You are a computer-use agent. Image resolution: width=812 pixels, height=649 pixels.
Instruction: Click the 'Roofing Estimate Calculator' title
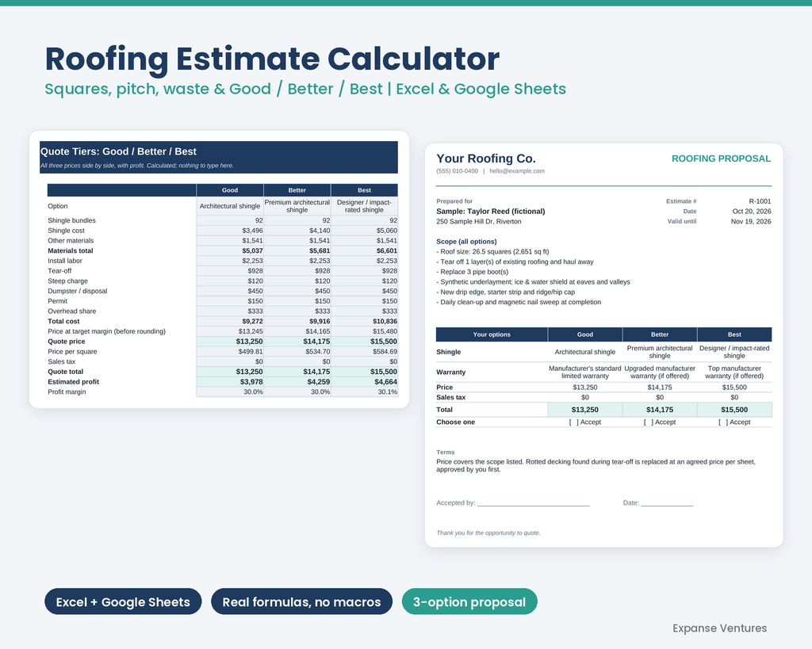[x=273, y=59]
